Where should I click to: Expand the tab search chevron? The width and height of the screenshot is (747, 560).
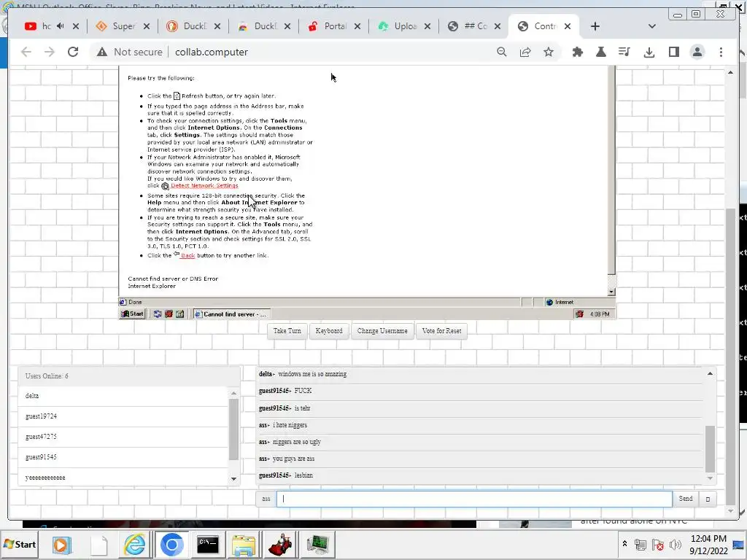coord(652,26)
